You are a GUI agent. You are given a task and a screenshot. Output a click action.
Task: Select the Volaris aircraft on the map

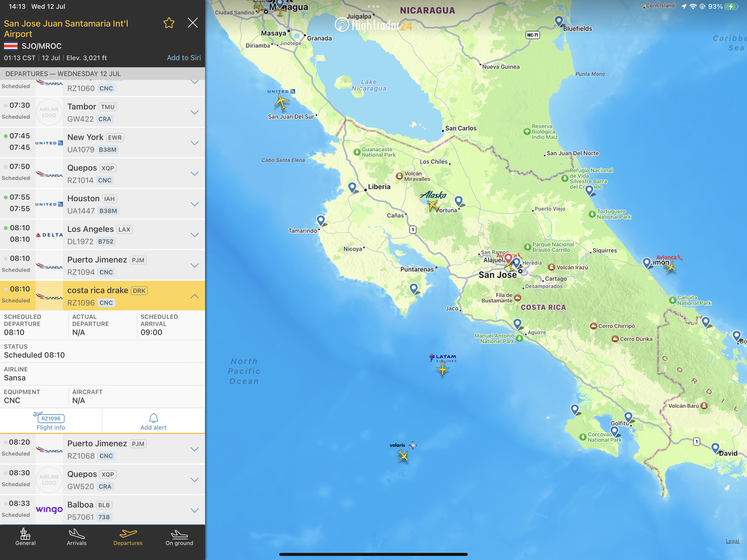tap(403, 455)
